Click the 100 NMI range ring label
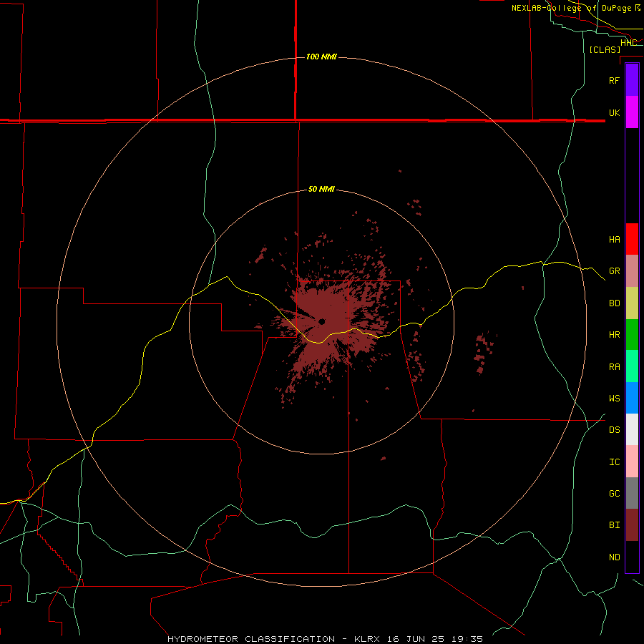 tap(321, 57)
